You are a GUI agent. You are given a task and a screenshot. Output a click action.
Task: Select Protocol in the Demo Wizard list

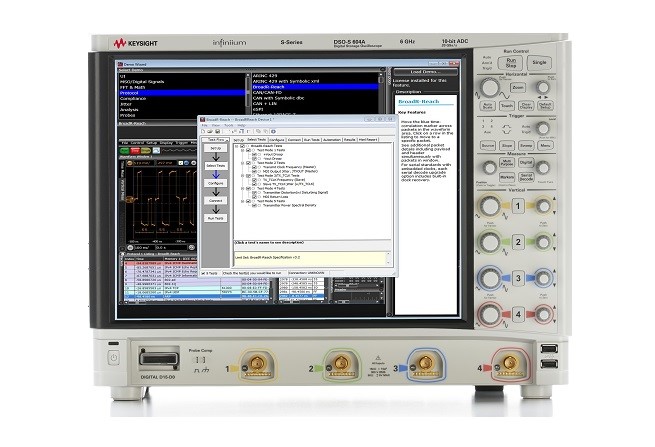(182, 93)
